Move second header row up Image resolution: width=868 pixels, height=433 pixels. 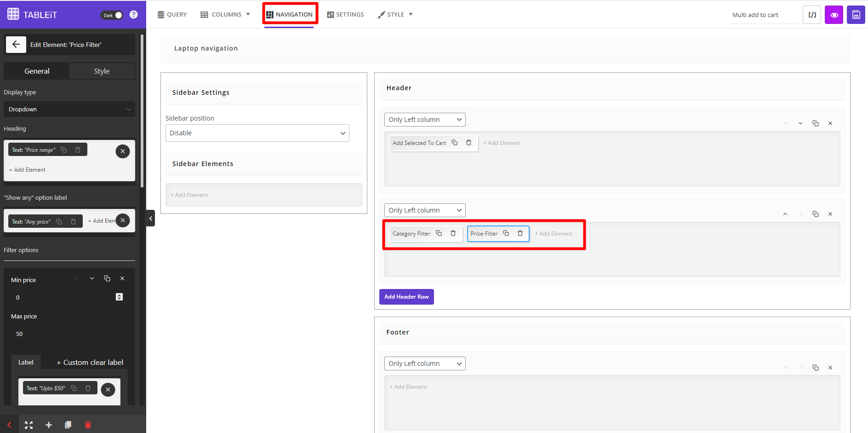[x=785, y=214]
